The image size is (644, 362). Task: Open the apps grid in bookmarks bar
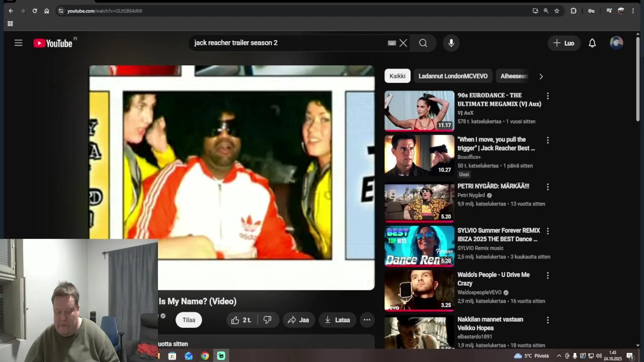click(x=10, y=24)
